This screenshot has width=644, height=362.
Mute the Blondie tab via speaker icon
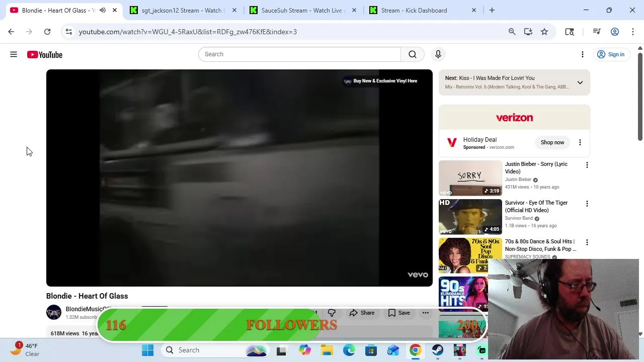[x=103, y=10]
